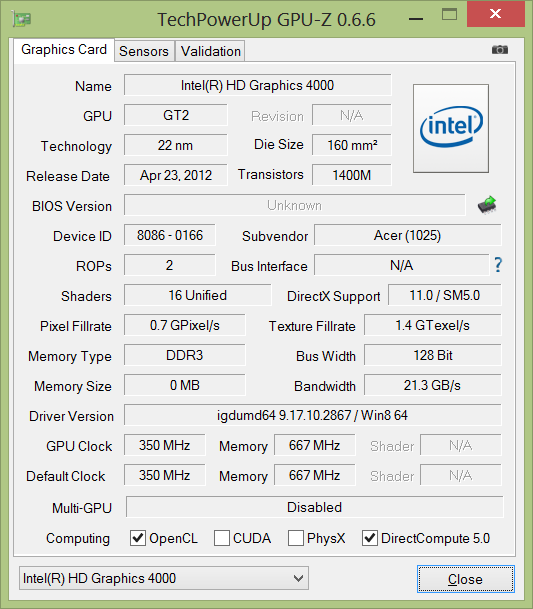Screen dimensions: 533x609
Task: Switch to the Sensors tab
Action: pyautogui.click(x=144, y=51)
